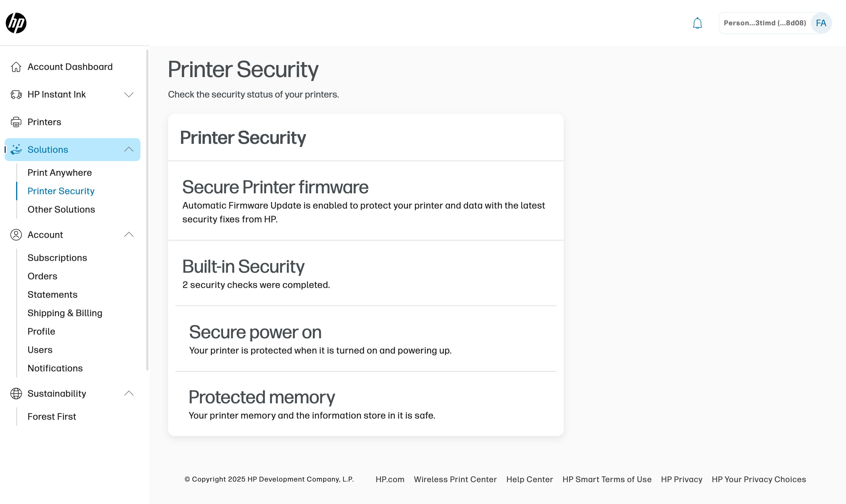Viewport: 846px width, 504px height.
Task: Open the Wireless Print Center link
Action: [455, 479]
